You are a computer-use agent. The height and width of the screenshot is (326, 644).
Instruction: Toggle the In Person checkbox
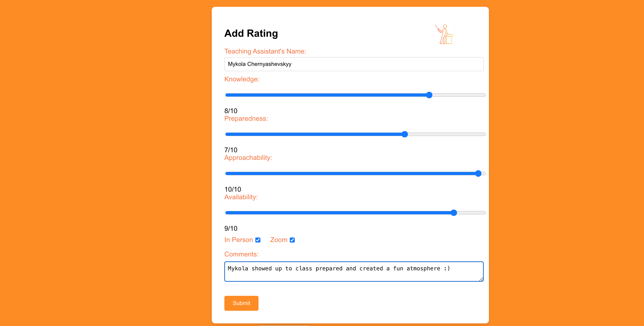[x=258, y=240]
